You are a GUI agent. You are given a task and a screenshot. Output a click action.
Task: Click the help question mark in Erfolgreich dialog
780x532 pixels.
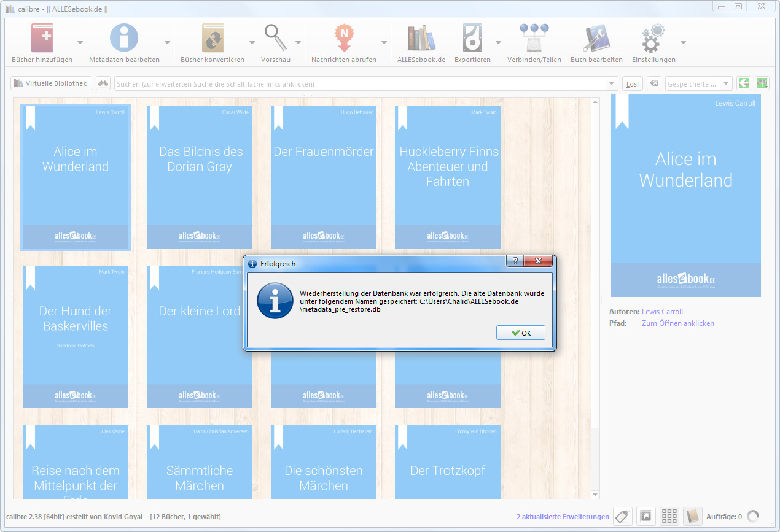(x=515, y=261)
